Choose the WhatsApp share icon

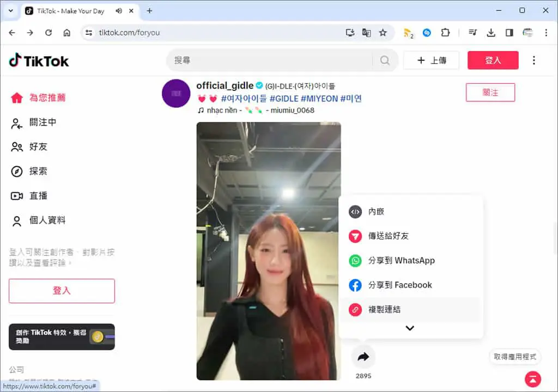(x=355, y=261)
